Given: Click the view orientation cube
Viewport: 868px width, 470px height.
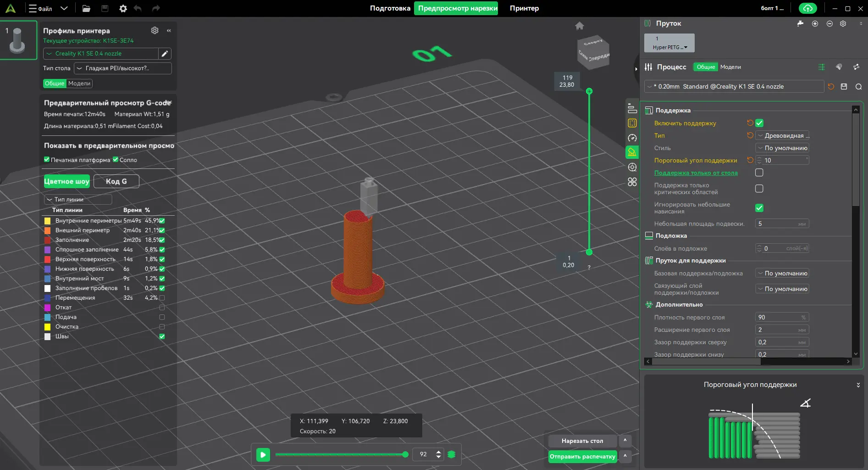Looking at the screenshot, I should click(593, 52).
